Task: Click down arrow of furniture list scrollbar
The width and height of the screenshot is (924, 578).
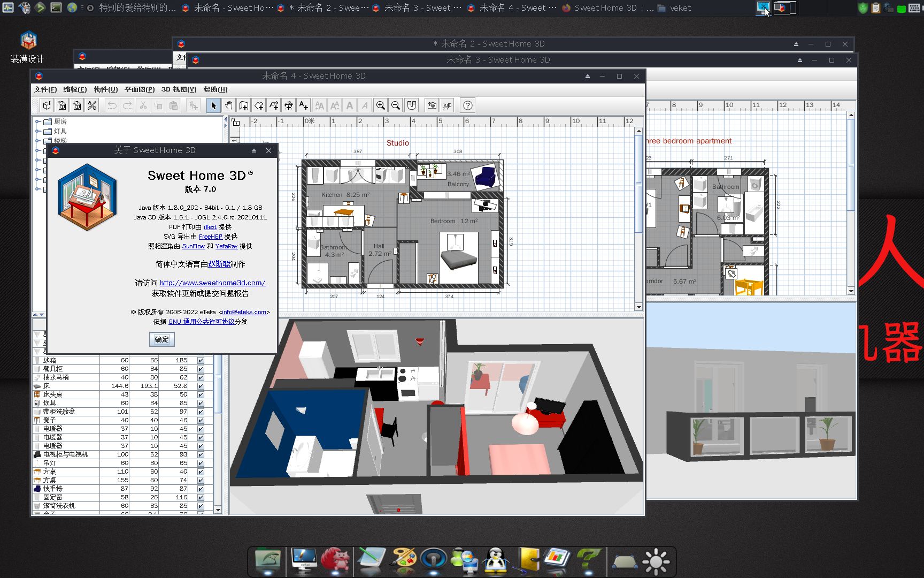Action: point(218,510)
